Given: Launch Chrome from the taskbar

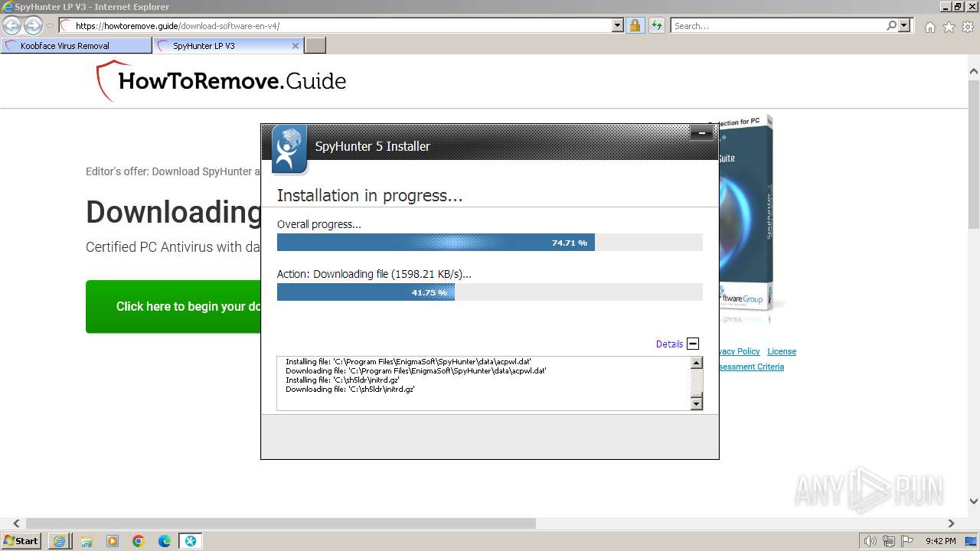Looking at the screenshot, I should point(139,541).
